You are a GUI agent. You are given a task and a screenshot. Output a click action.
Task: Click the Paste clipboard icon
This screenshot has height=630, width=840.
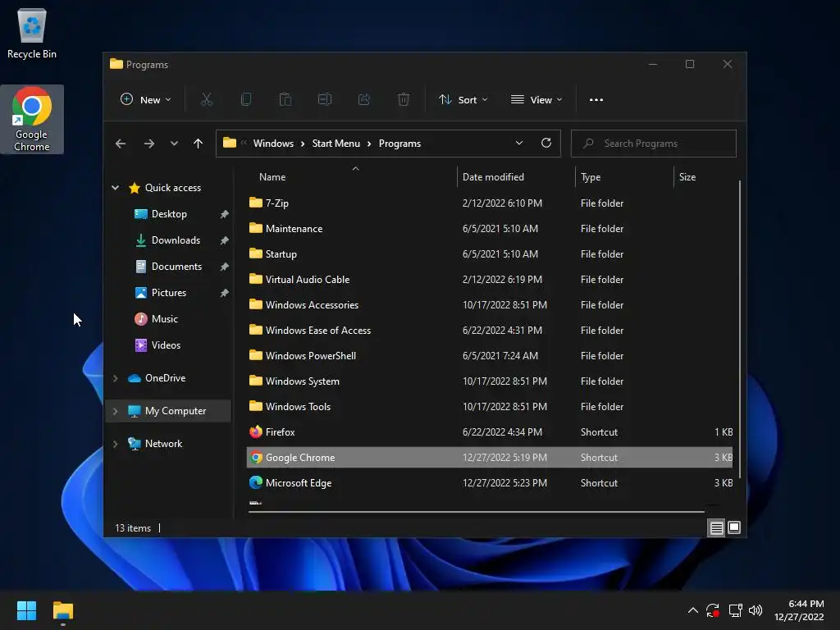pyautogui.click(x=285, y=99)
